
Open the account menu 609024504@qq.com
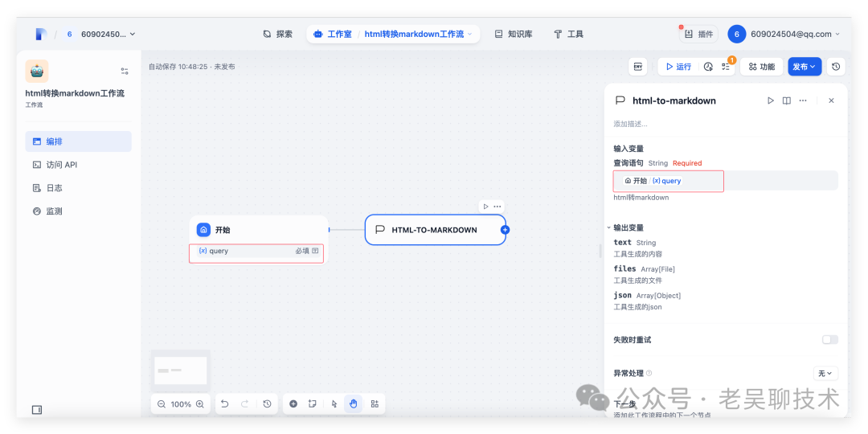point(784,35)
